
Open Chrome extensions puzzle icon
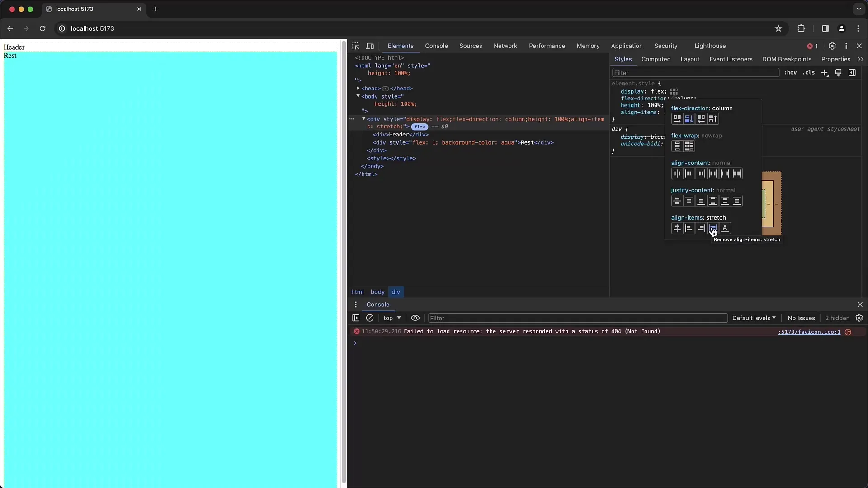[801, 28]
